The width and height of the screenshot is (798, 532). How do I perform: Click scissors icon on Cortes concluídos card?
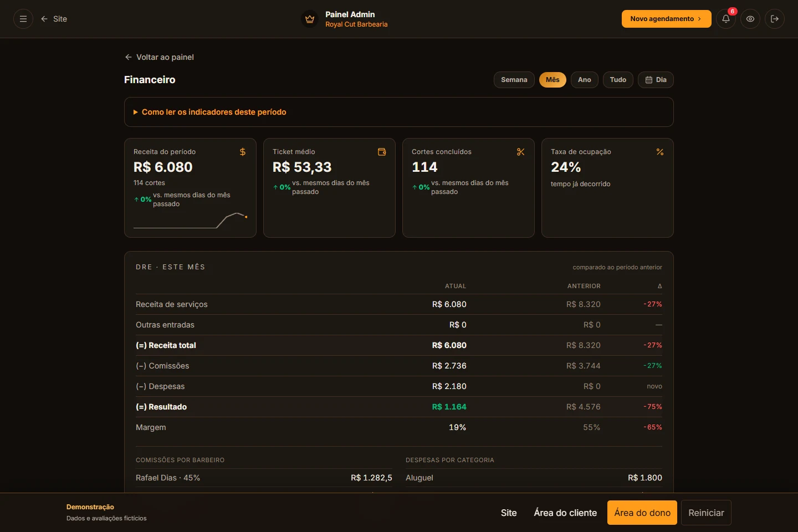point(521,152)
